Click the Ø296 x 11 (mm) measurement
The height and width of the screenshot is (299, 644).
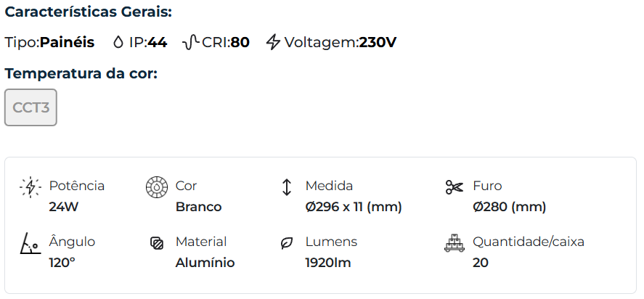click(354, 207)
